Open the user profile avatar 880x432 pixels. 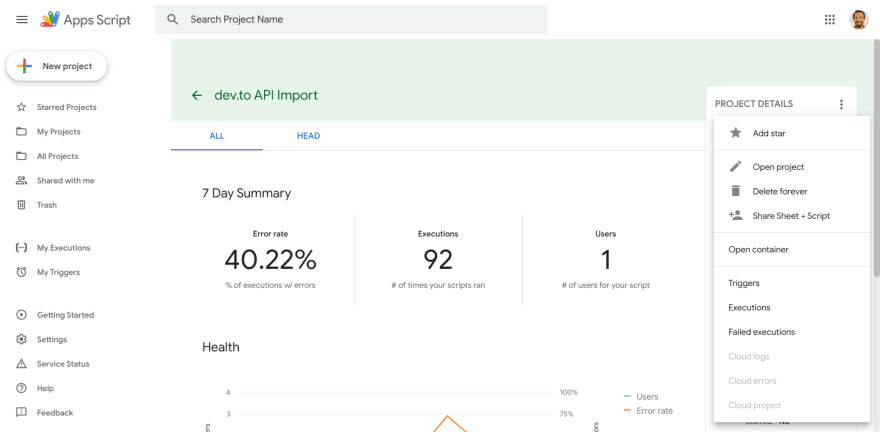tap(859, 20)
